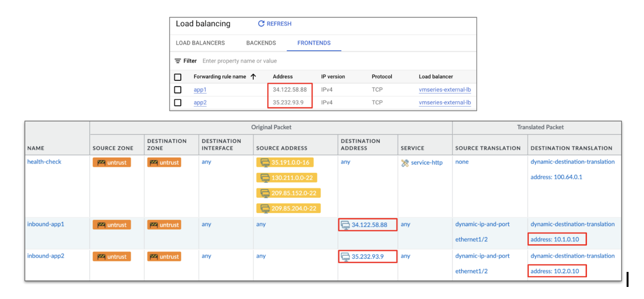Toggle the select-all checkbox in table header
This screenshot has height=299, width=644.
[177, 77]
